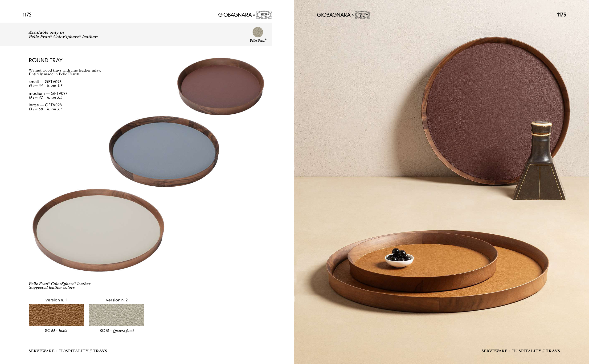Click the SC 31 Quarzo fumé swatch
This screenshot has height=364, width=589.
point(117,315)
